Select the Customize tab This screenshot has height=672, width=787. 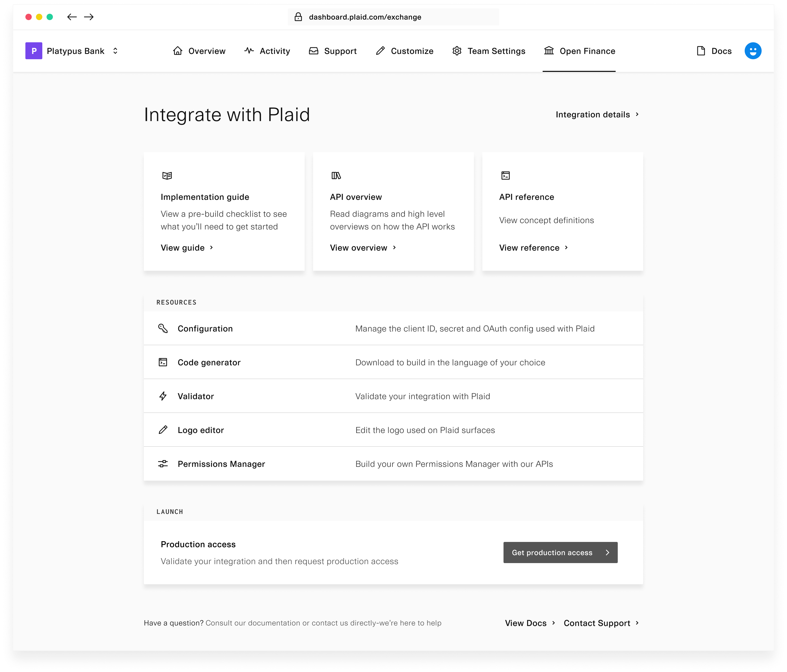(405, 51)
